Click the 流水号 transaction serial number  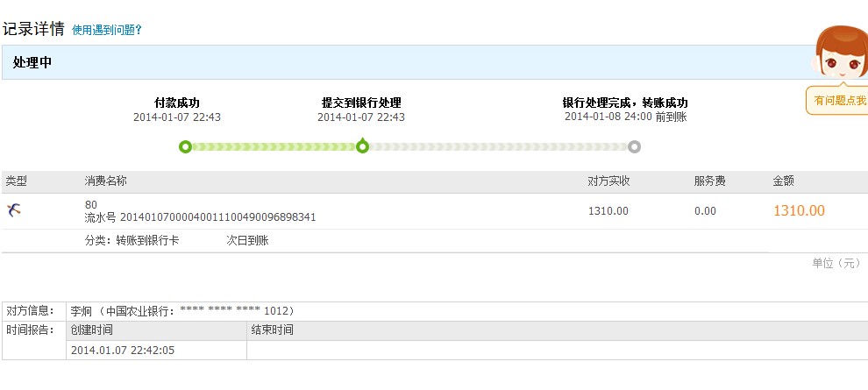pyautogui.click(x=200, y=216)
